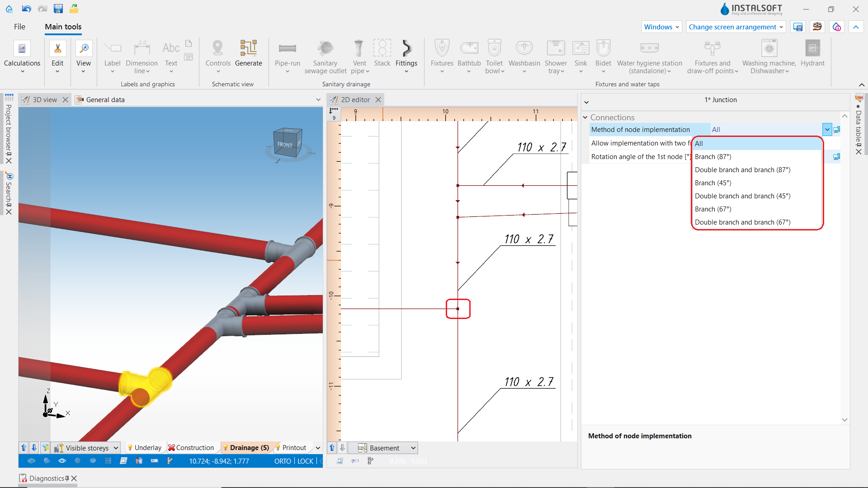Expand the Change screen arrangement dropdown
Screen dimensions: 868x488
pyautogui.click(x=736, y=27)
